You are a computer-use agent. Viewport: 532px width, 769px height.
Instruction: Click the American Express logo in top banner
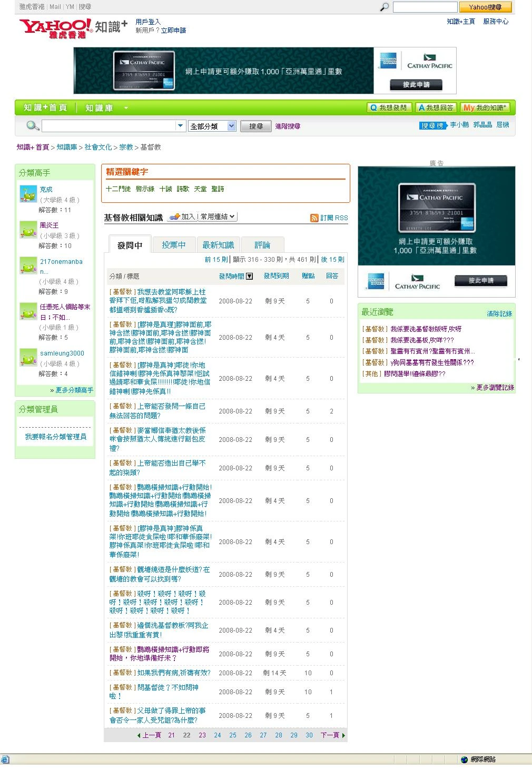(x=387, y=61)
